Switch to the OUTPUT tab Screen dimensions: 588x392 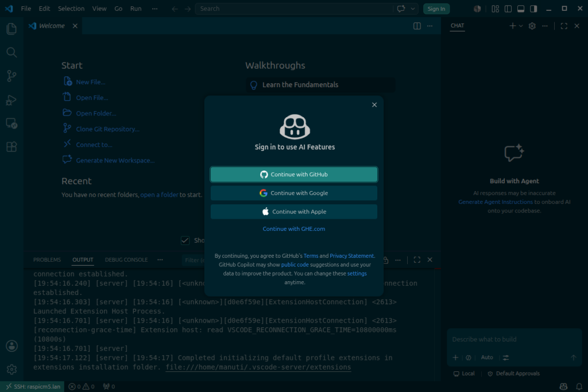click(x=83, y=260)
